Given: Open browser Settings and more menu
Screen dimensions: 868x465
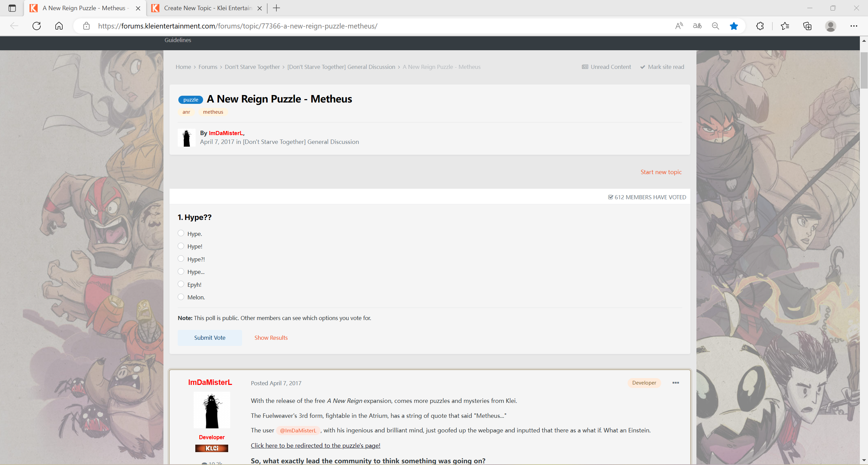Looking at the screenshot, I should (x=854, y=26).
